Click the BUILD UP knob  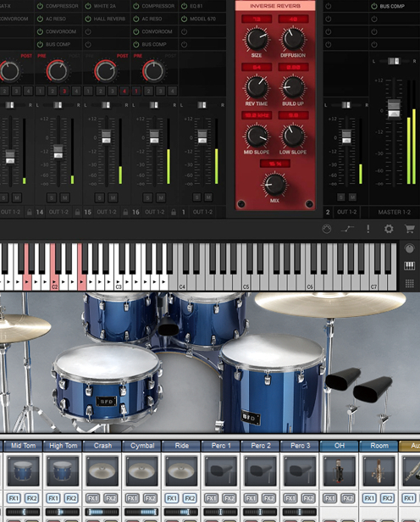tap(293, 87)
